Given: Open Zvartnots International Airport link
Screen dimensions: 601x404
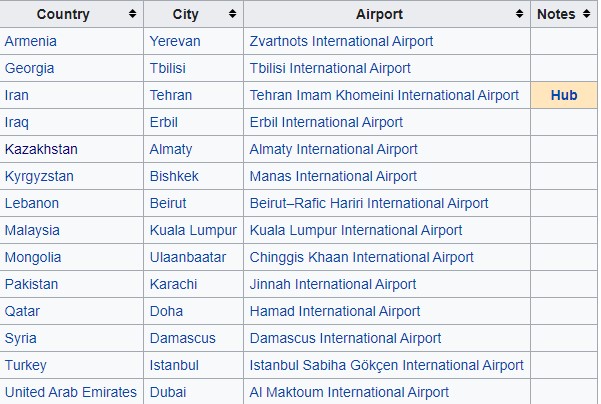Looking at the screenshot, I should (341, 41).
